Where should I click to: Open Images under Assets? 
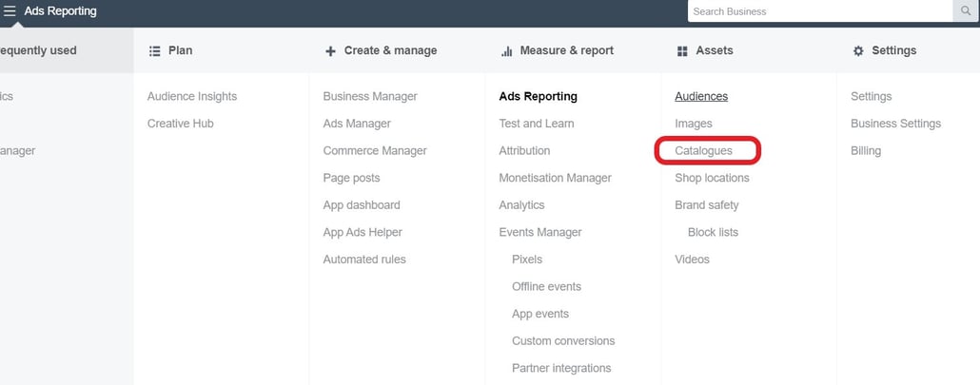693,124
